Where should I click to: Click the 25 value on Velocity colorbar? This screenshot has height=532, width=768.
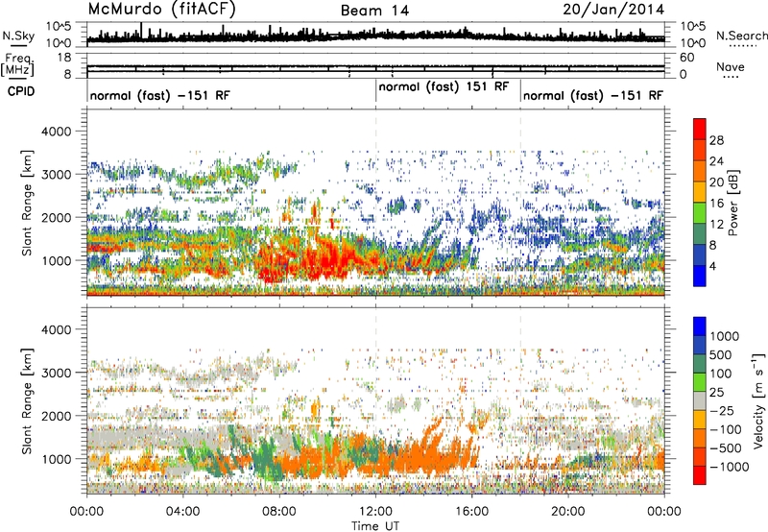click(716, 393)
